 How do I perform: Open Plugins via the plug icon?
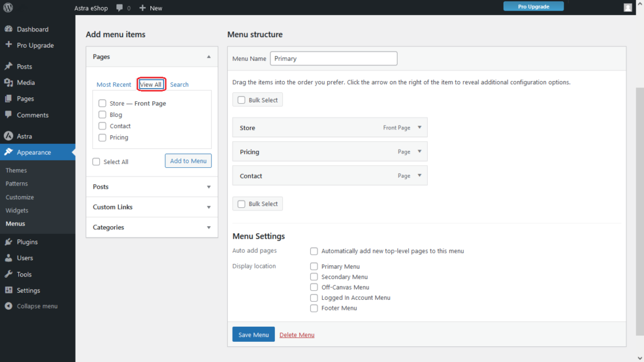coord(9,242)
